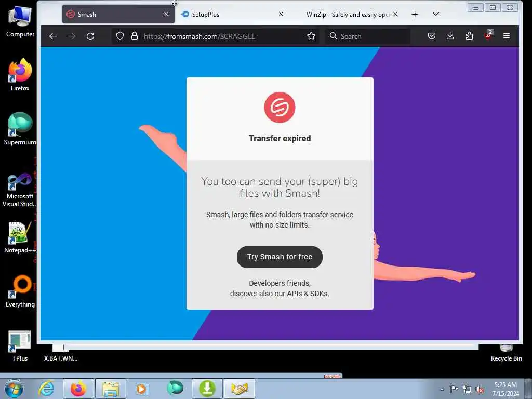Reload the Smash page
Image resolution: width=532 pixels, height=399 pixels.
(x=90, y=36)
